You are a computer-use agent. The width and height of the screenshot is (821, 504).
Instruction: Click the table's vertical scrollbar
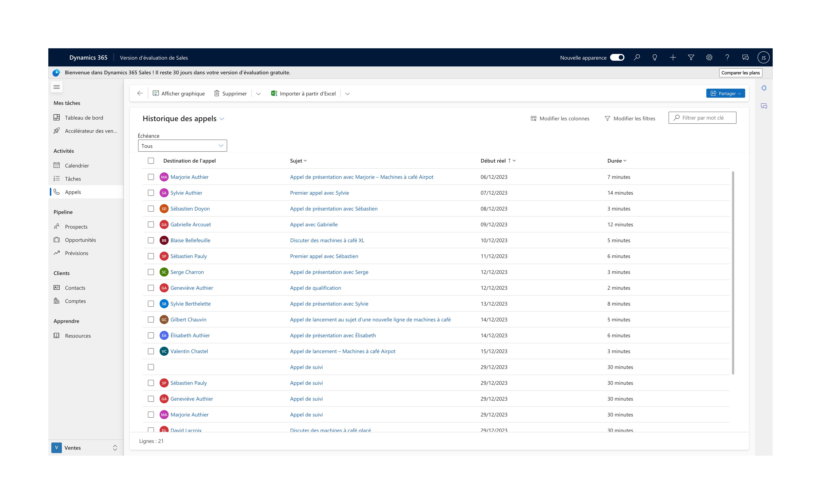click(x=733, y=273)
